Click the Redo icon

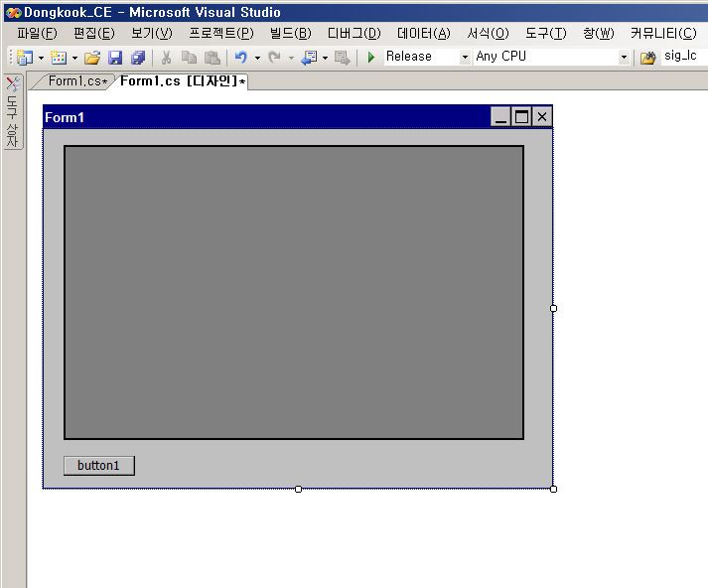[x=274, y=58]
